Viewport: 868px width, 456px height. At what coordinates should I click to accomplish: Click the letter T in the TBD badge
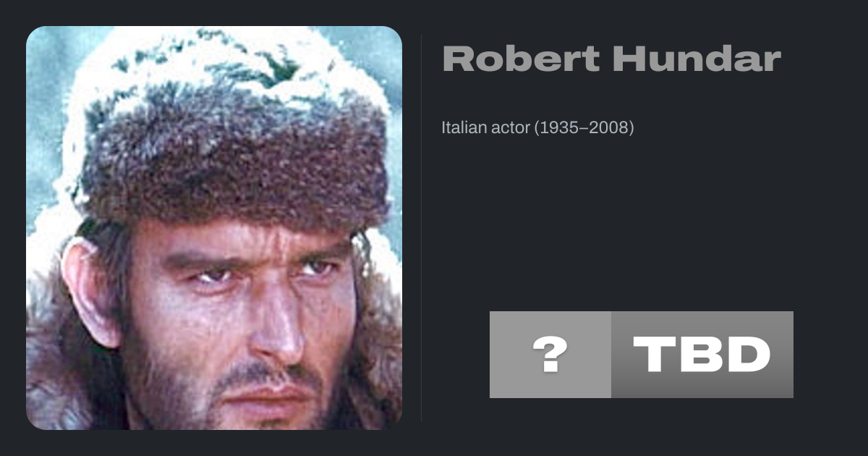(658, 355)
